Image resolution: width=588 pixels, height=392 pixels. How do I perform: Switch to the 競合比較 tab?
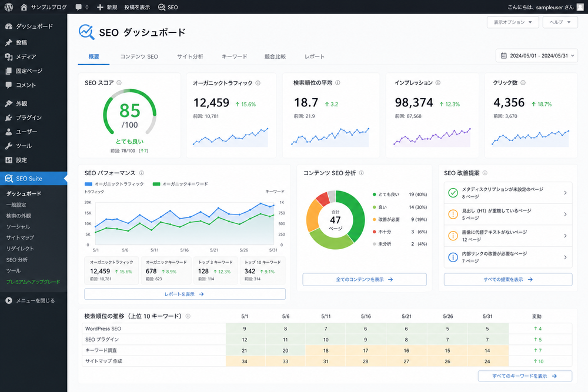[x=275, y=56]
